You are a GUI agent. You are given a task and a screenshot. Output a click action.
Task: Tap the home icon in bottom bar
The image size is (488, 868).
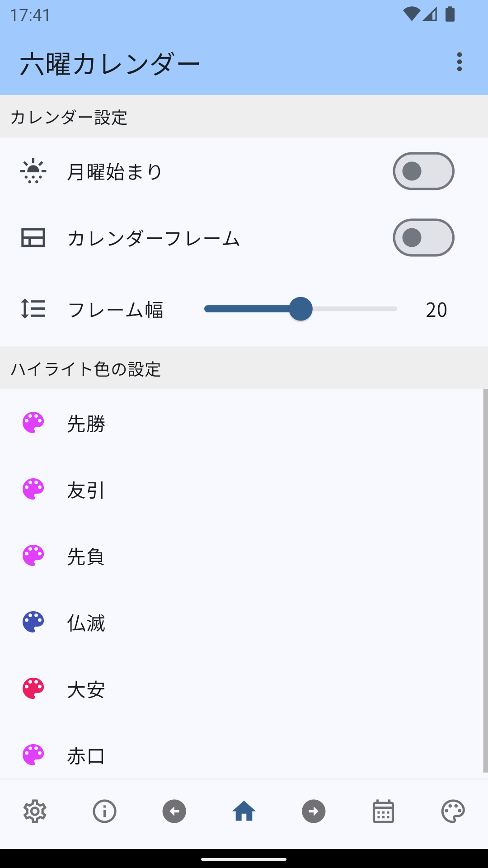click(244, 811)
